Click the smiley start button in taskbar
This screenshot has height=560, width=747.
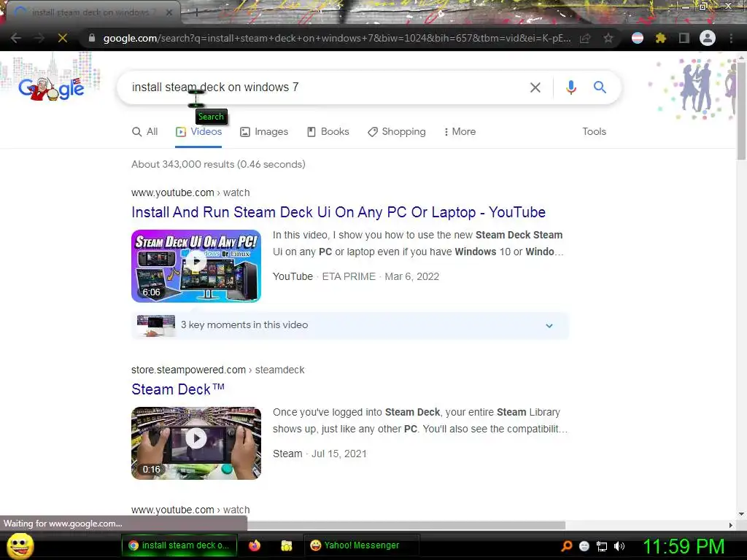click(x=20, y=545)
